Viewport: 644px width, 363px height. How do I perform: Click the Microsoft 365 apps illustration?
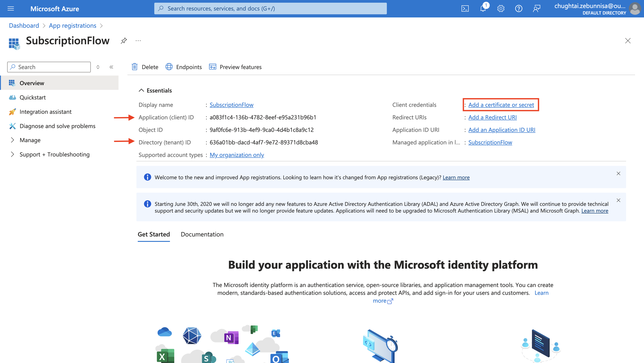pos(222,344)
